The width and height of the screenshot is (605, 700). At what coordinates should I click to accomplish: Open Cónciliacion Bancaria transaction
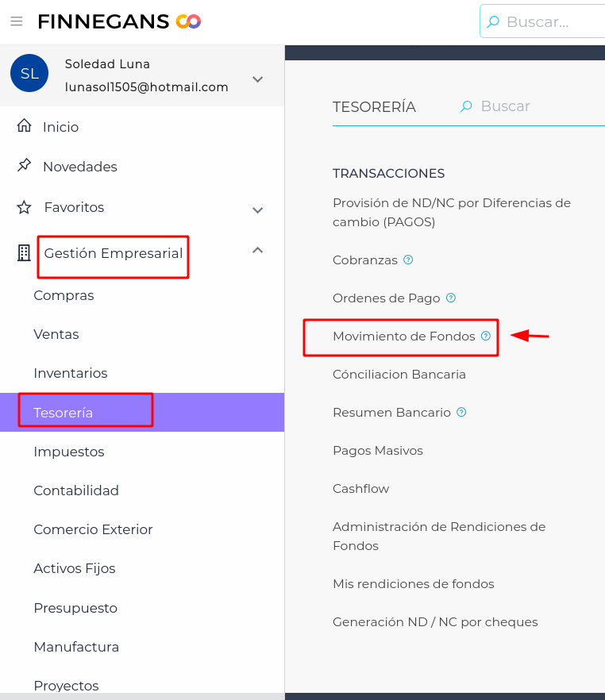tap(399, 375)
